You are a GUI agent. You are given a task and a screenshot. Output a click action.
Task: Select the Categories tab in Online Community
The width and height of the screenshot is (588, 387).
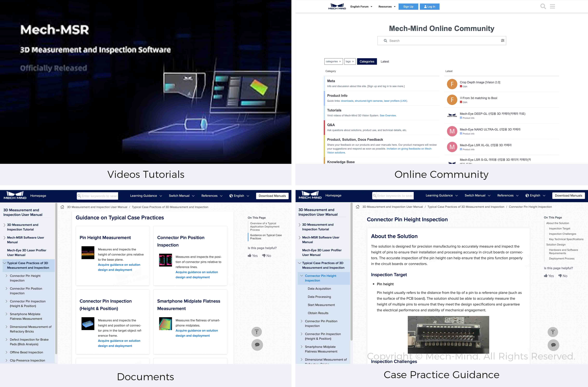point(367,61)
